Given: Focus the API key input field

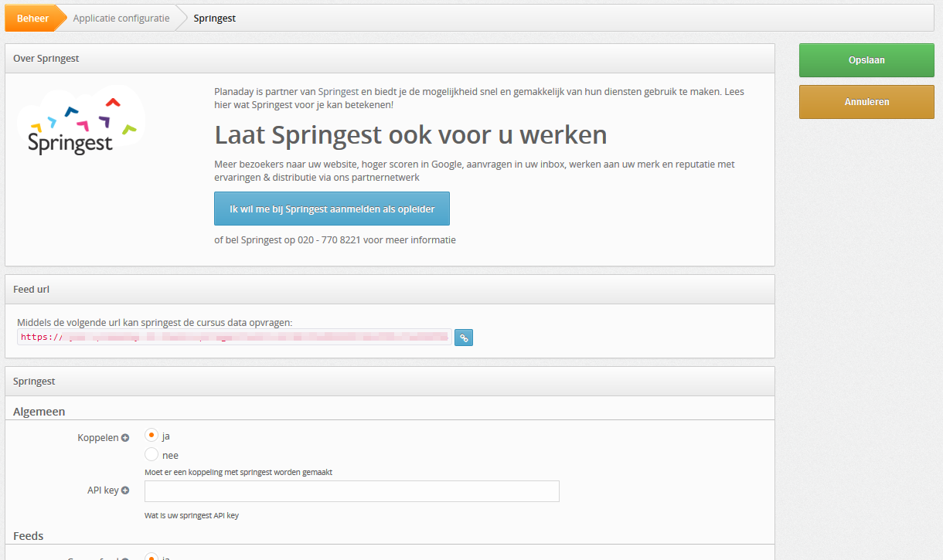Looking at the screenshot, I should point(352,491).
